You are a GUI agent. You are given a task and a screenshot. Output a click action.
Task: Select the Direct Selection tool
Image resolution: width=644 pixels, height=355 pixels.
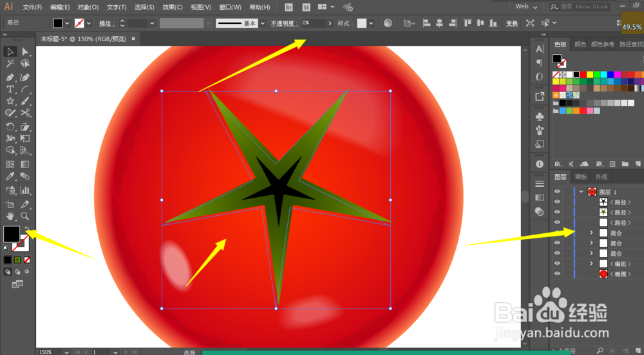[x=25, y=52]
